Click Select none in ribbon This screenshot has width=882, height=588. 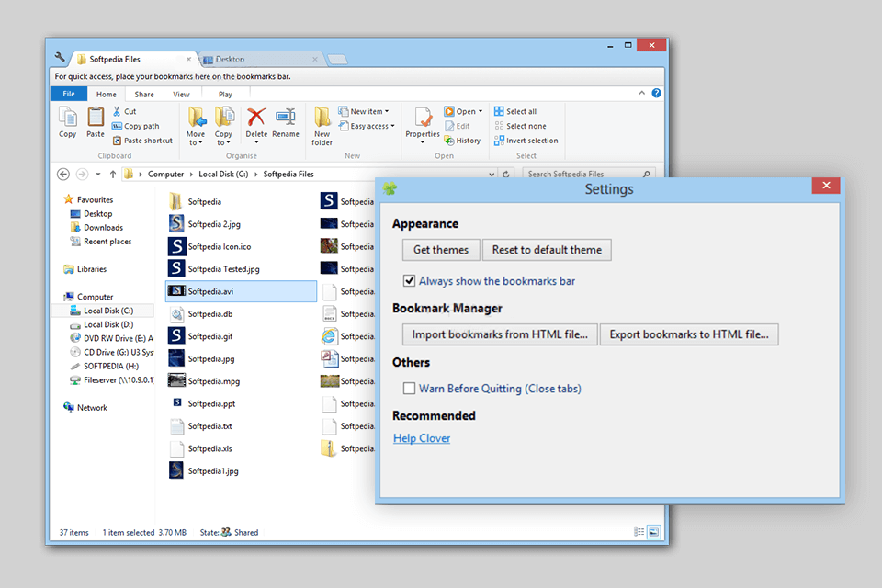coord(520,126)
